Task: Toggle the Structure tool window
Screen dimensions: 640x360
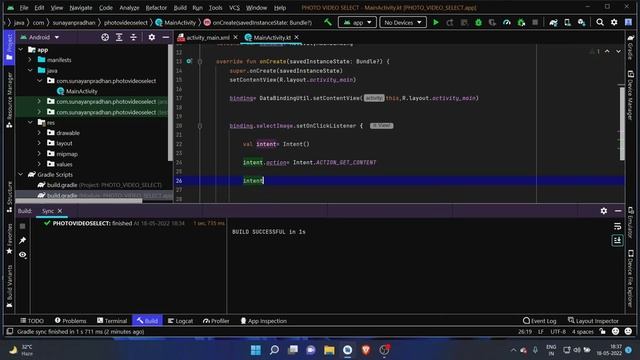Action: pyautogui.click(x=9, y=197)
